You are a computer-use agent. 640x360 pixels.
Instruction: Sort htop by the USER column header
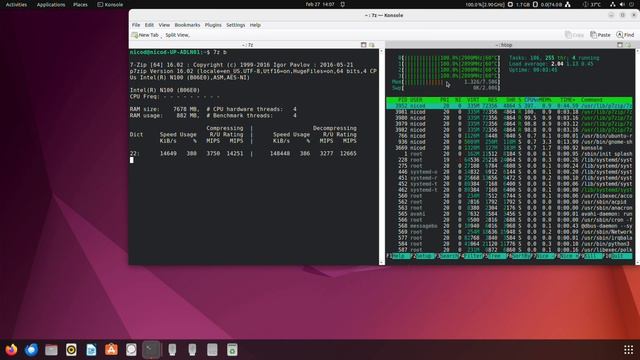coord(416,100)
